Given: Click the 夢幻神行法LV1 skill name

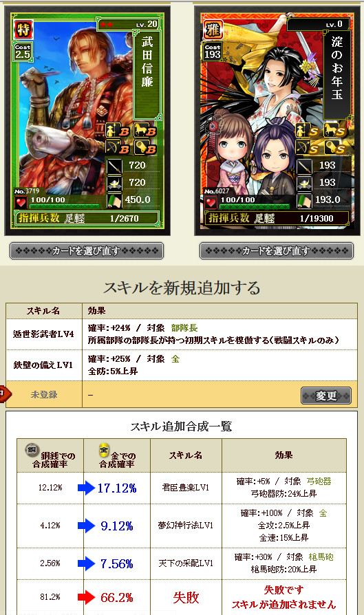Looking at the screenshot, I should pos(186,525).
